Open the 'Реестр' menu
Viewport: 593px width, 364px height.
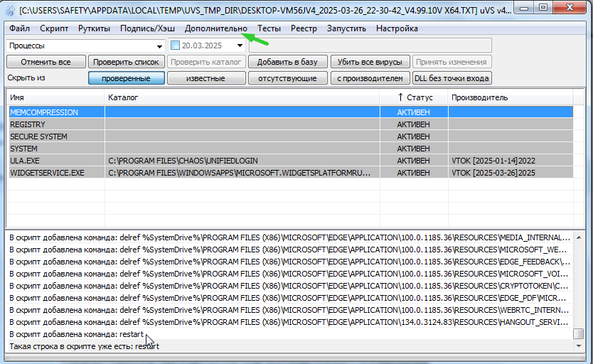pos(304,28)
